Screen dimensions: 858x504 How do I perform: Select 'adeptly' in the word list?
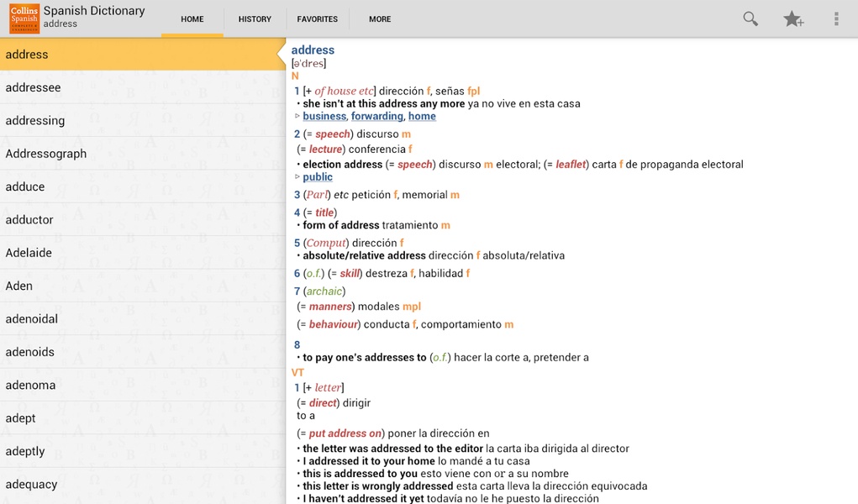tap(143, 451)
